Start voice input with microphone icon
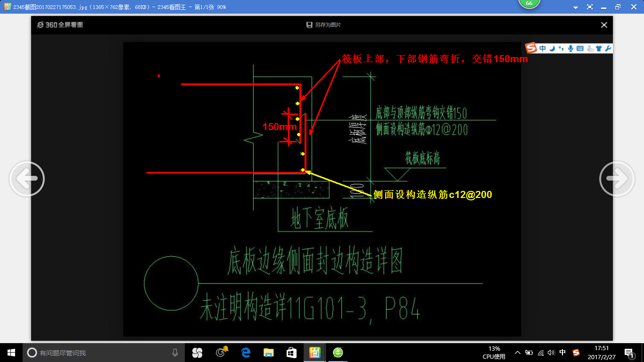Image resolution: width=644 pixels, height=362 pixels. [570, 48]
